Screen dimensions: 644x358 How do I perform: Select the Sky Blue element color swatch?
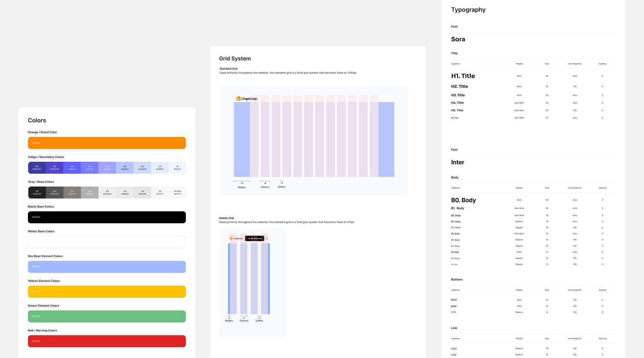click(x=107, y=267)
